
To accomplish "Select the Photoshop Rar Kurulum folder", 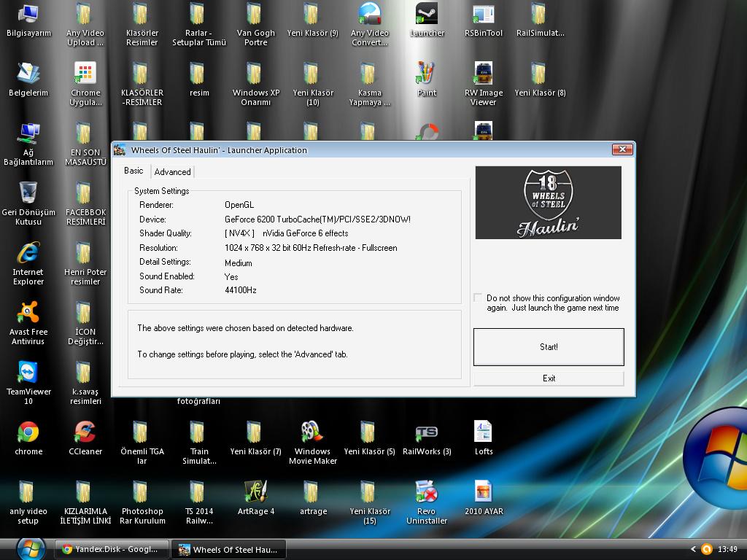I will click(x=142, y=503).
